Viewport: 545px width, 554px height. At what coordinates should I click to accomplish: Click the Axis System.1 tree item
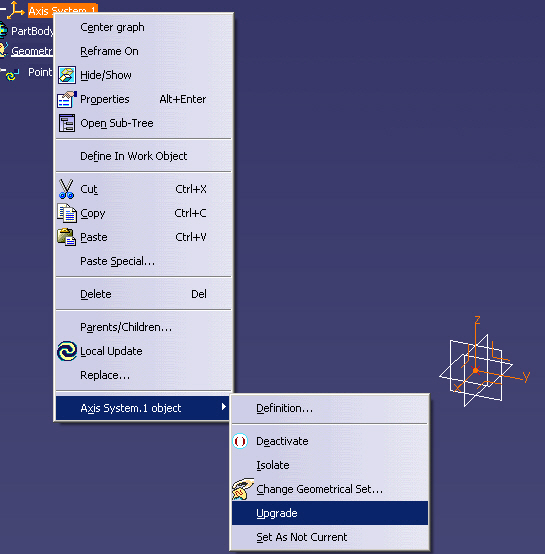pos(62,10)
